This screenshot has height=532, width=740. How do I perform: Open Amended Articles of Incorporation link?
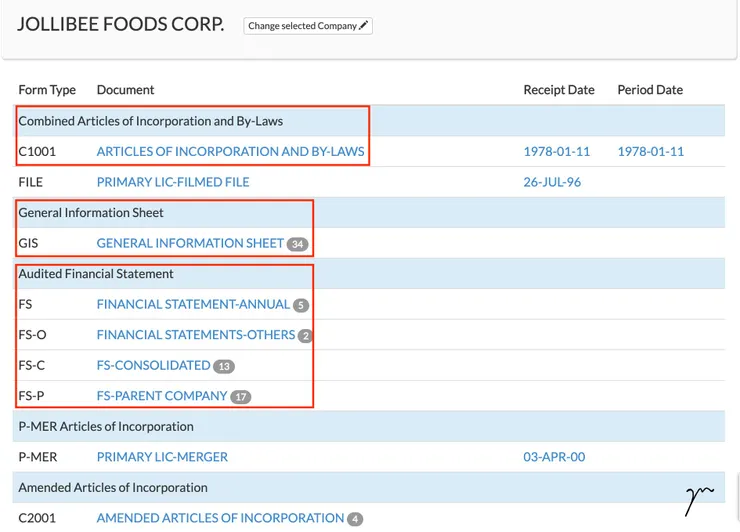(x=220, y=518)
